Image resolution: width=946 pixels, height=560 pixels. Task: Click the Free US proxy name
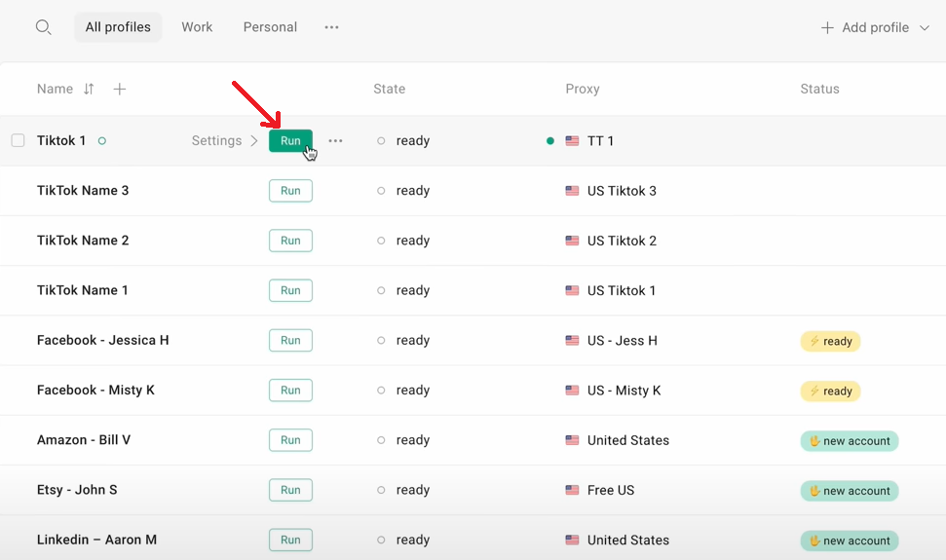611,490
